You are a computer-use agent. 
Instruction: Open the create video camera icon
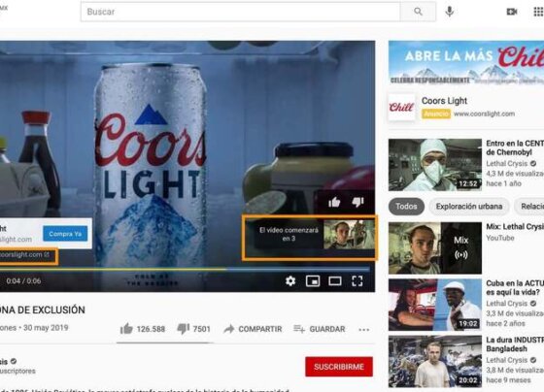click(512, 12)
